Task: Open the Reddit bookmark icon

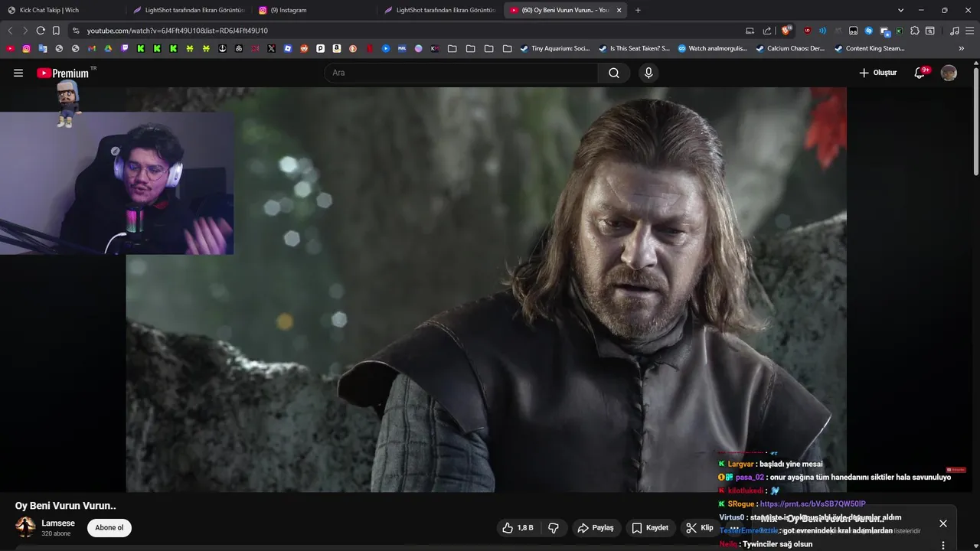Action: 304,48
